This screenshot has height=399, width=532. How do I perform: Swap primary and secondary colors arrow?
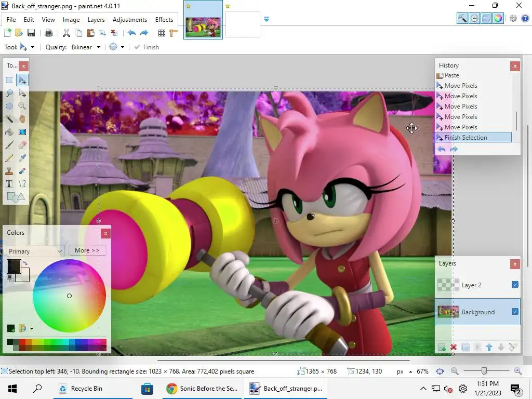25,263
